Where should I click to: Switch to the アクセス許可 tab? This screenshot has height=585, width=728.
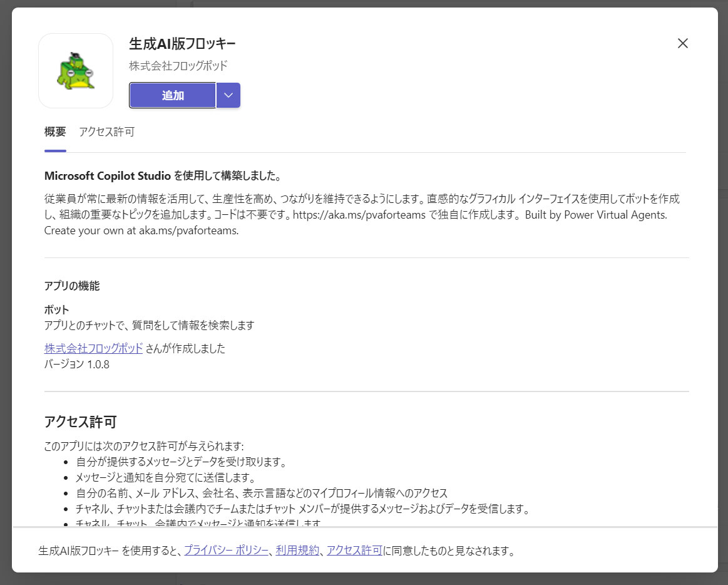[x=107, y=132]
